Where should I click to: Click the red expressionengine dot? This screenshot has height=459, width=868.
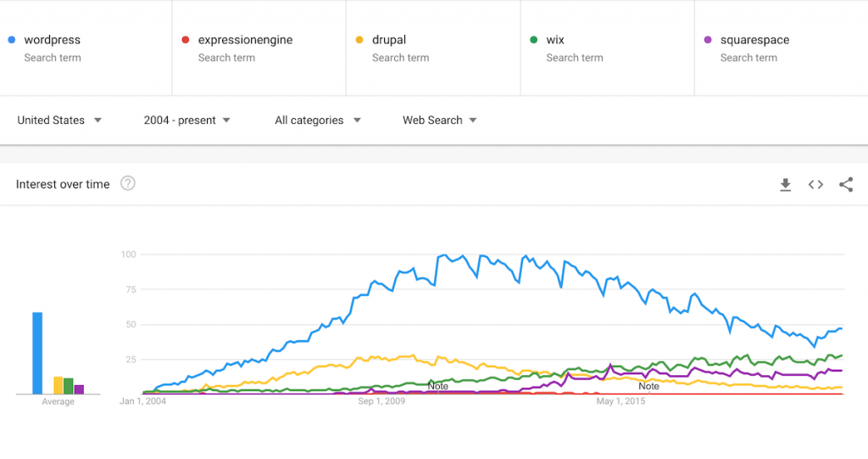(186, 40)
